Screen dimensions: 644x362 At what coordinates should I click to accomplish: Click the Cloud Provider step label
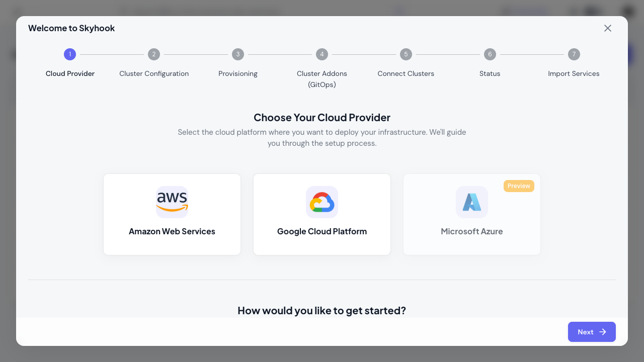coord(70,73)
